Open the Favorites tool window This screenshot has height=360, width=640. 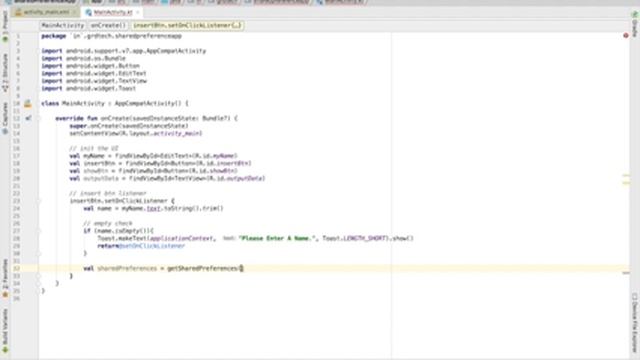5,278
